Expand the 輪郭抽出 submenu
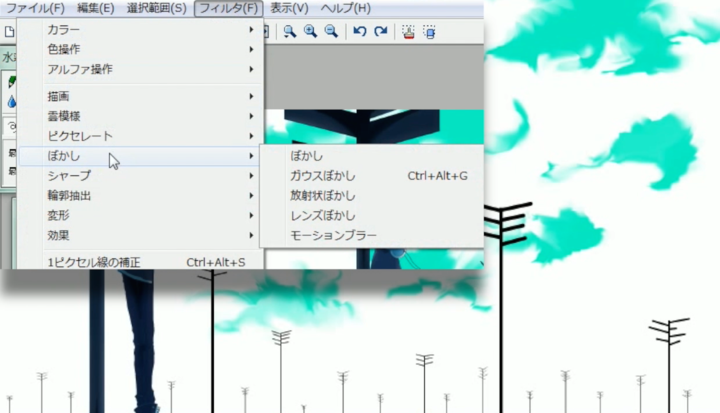Viewport: 720px width, 413px height. (140, 196)
